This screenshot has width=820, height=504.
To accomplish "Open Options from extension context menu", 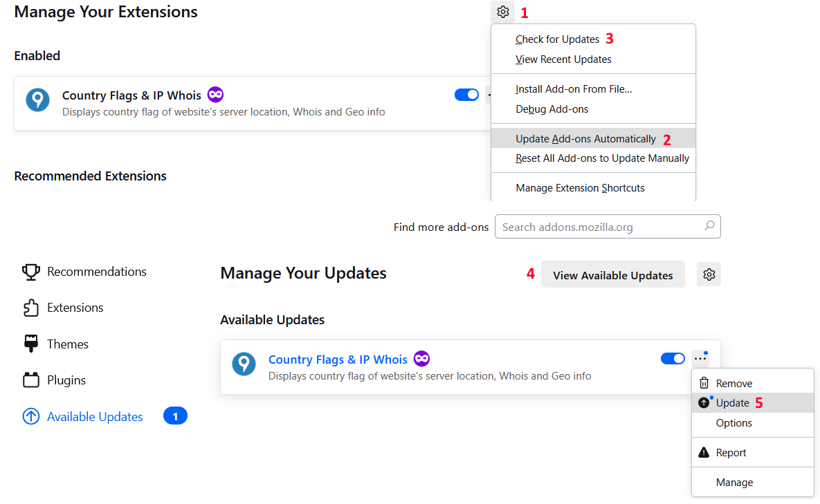I will click(753, 423).
